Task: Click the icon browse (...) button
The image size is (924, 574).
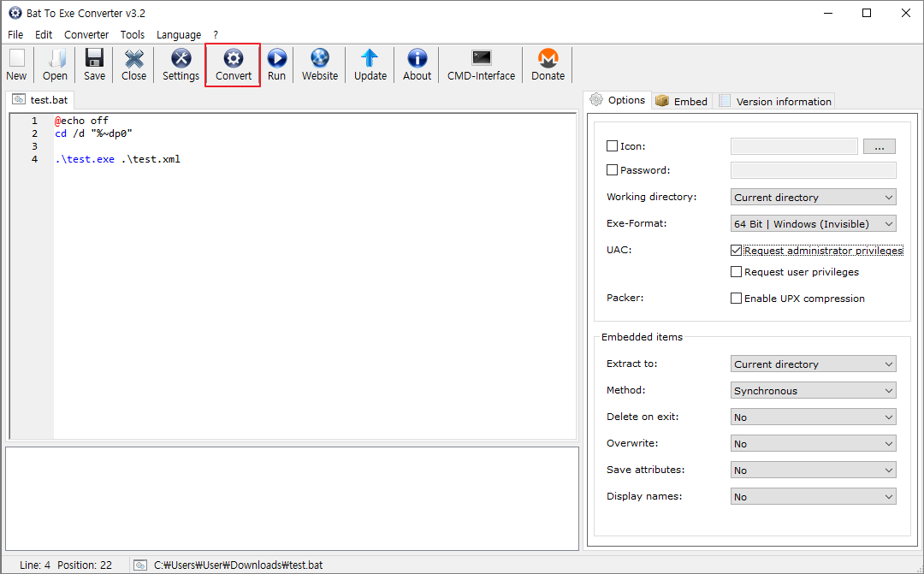Action: click(x=880, y=146)
